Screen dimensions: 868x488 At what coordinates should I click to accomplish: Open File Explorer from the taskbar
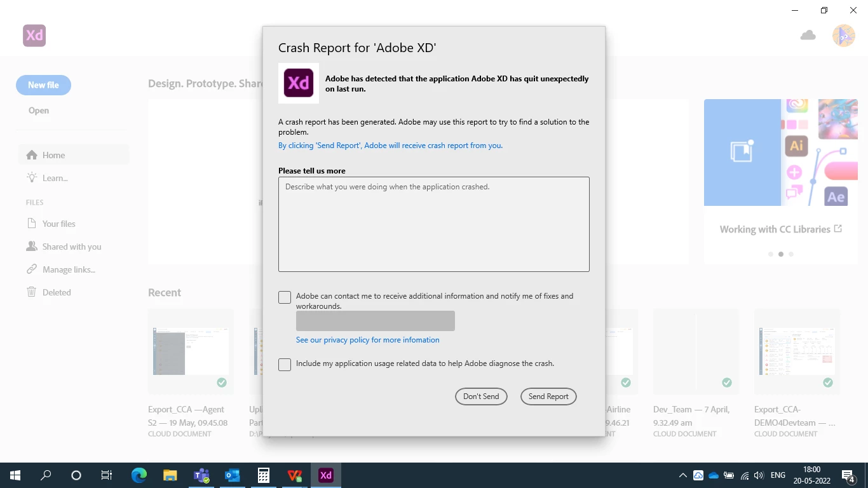click(x=170, y=475)
